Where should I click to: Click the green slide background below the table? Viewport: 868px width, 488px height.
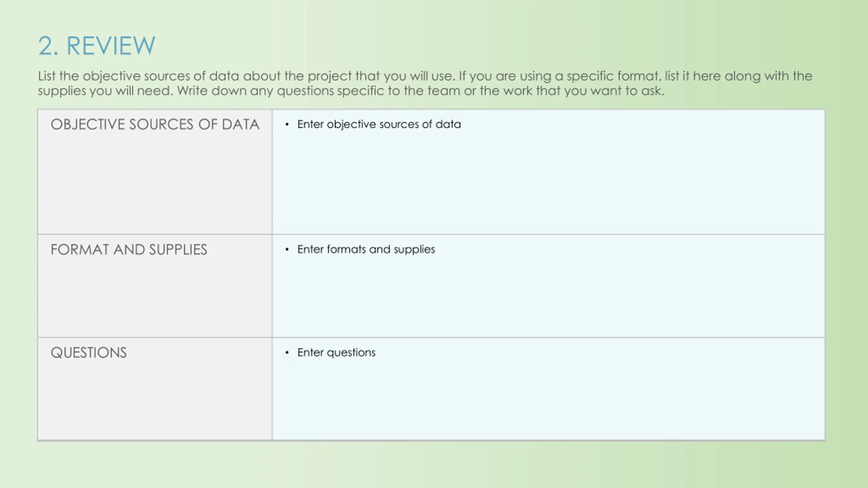pyautogui.click(x=434, y=464)
